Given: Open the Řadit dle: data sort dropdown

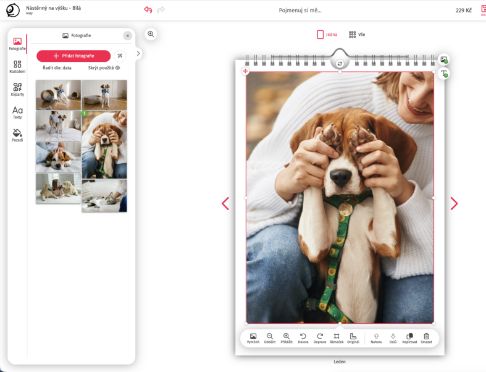Looking at the screenshot, I should [x=57, y=68].
